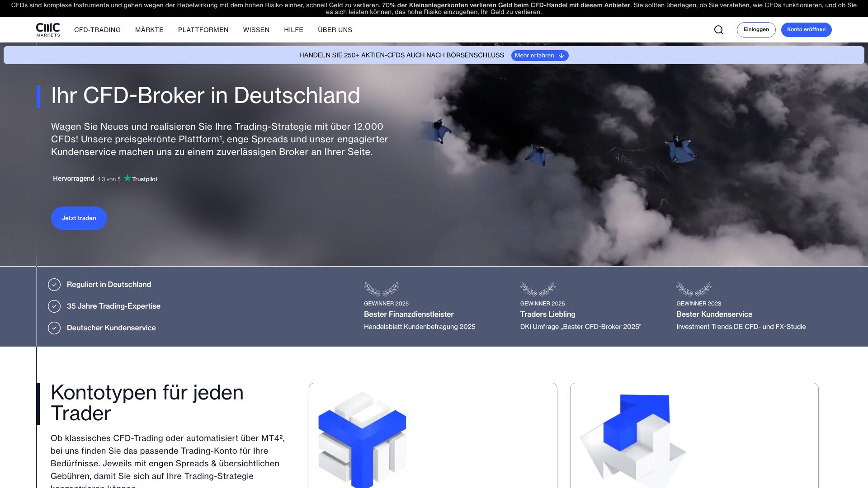Click the Jetzt traden button
The width and height of the screenshot is (868, 488).
tap(79, 218)
